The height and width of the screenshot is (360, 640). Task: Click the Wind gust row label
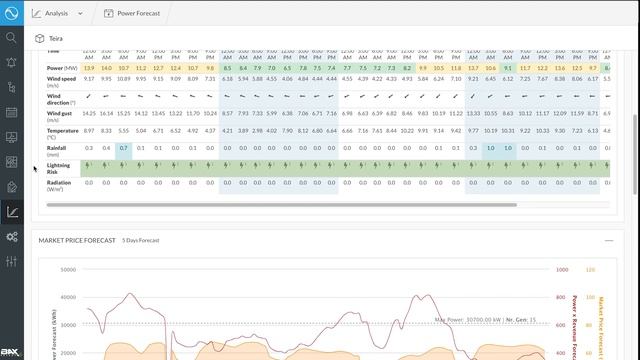pos(59,116)
